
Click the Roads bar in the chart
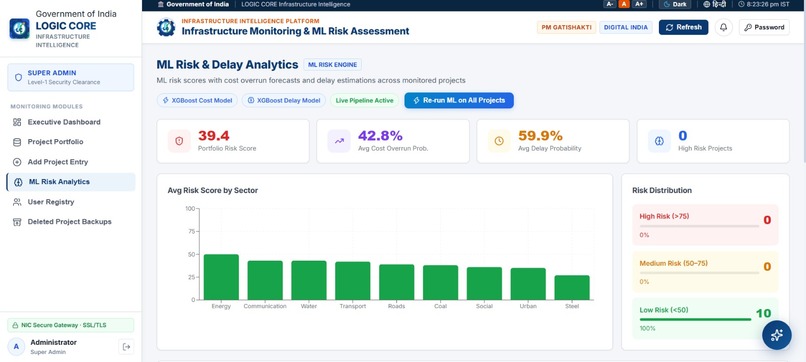tap(396, 282)
